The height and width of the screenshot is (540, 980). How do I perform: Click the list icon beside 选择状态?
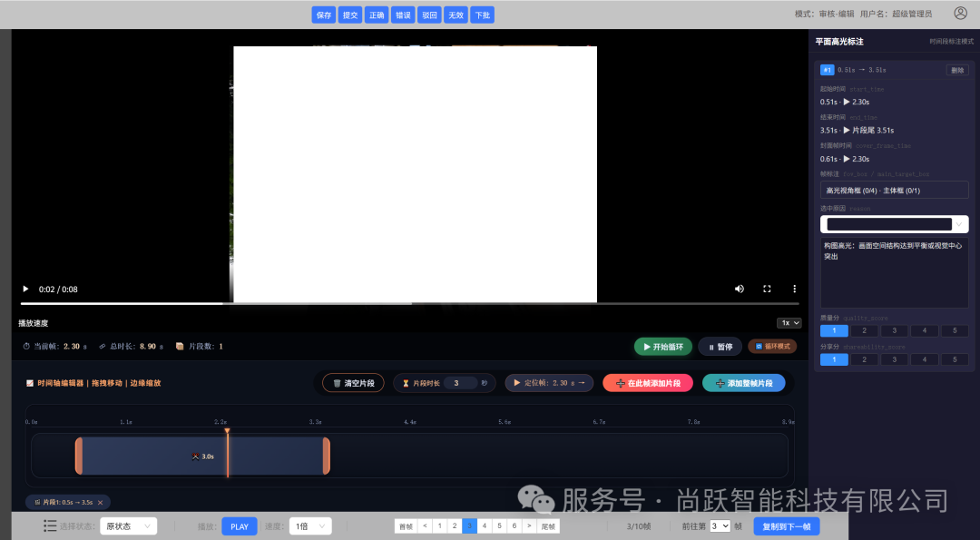pos(50,526)
